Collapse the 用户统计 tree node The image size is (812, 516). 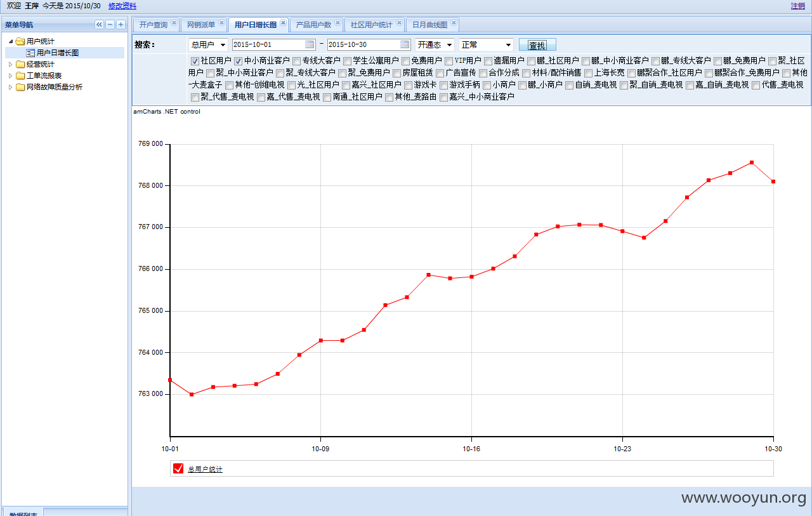click(11, 41)
